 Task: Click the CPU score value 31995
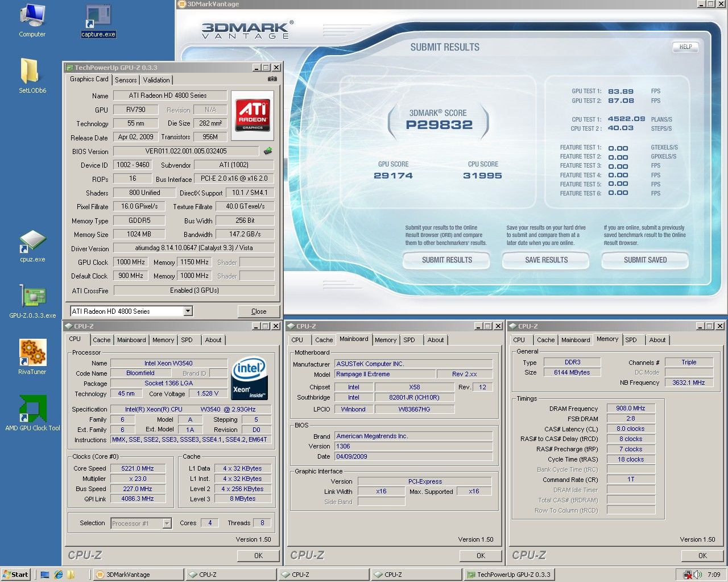[x=482, y=176]
